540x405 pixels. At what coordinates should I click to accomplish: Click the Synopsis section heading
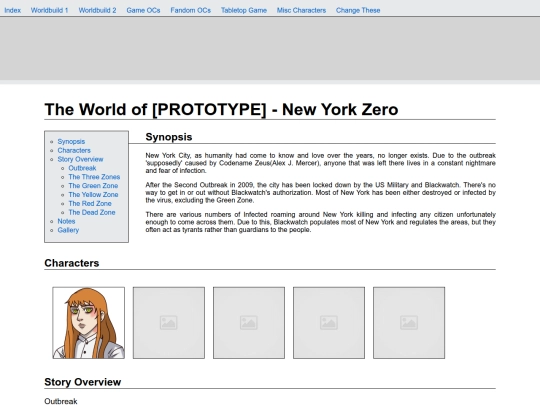[x=169, y=137]
